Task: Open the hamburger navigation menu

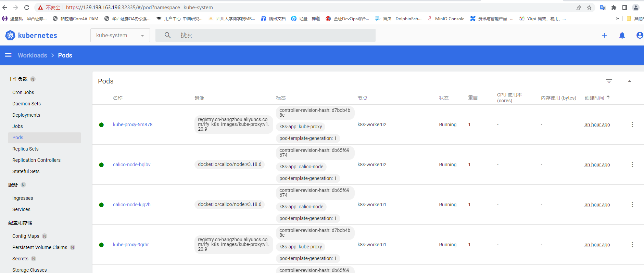Action: [x=8, y=55]
